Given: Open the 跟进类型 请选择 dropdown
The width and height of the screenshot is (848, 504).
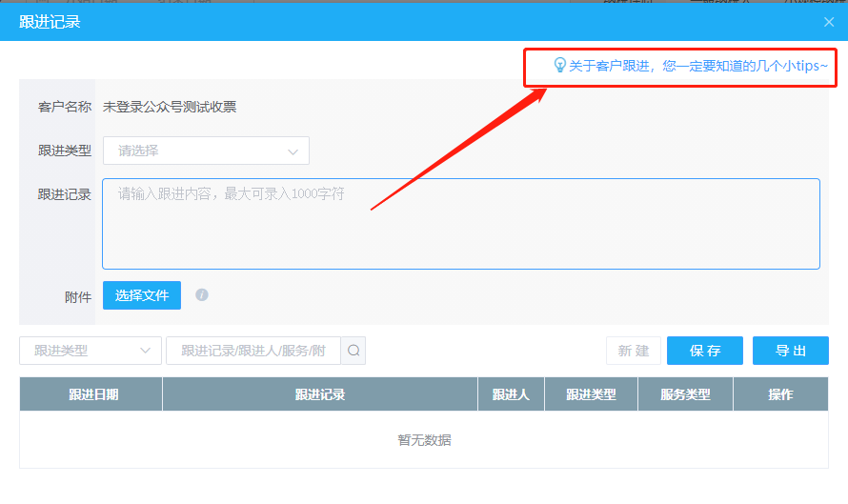Looking at the screenshot, I should click(x=206, y=151).
